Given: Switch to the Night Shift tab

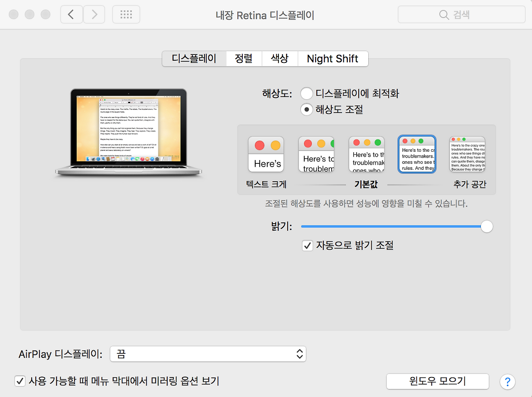Looking at the screenshot, I should (x=332, y=59).
